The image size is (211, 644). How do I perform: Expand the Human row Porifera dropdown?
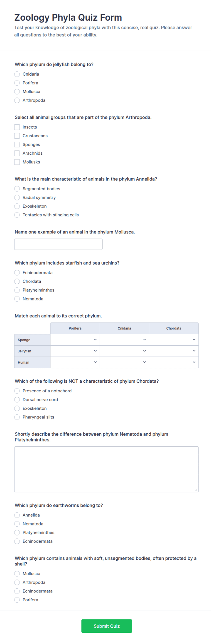coord(75,362)
